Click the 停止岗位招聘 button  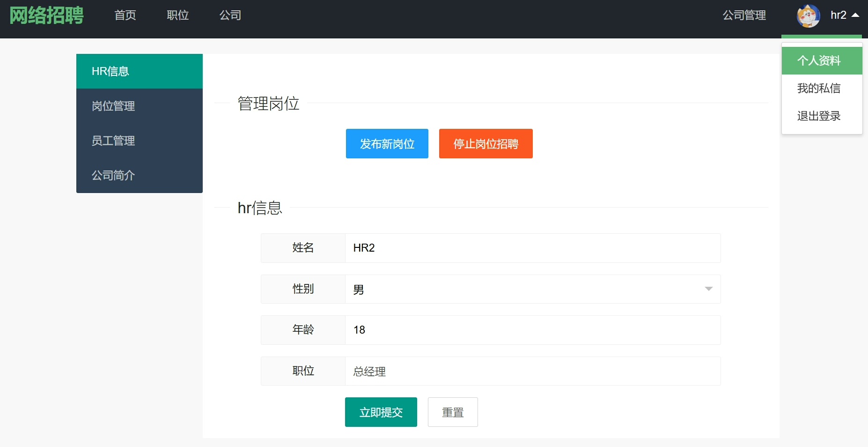pyautogui.click(x=486, y=144)
